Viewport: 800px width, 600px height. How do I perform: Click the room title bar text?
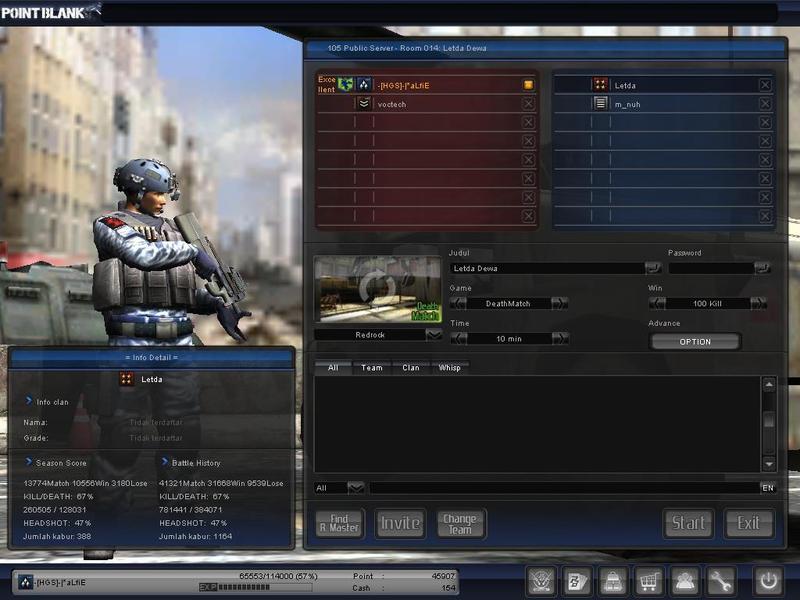(407, 48)
